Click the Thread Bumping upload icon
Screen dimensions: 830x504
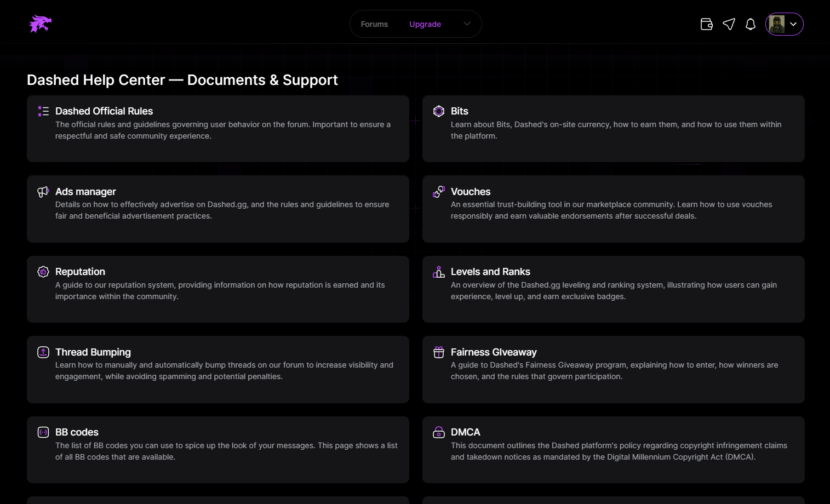click(43, 352)
